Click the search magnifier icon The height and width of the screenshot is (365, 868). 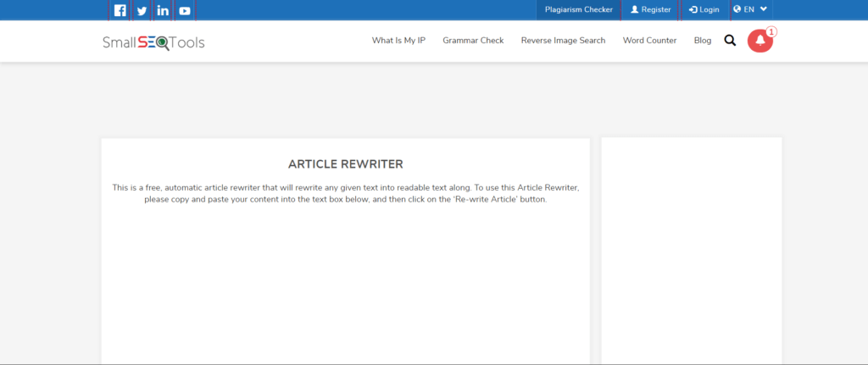click(730, 41)
